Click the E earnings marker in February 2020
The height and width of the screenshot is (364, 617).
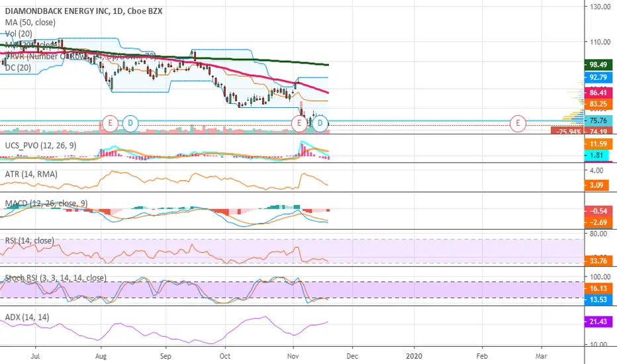[518, 123]
